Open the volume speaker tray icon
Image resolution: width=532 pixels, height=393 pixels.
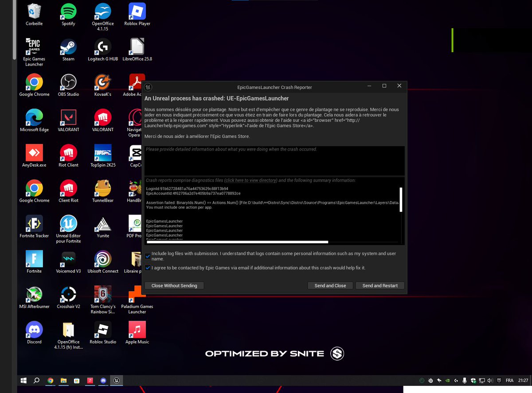pyautogui.click(x=490, y=381)
